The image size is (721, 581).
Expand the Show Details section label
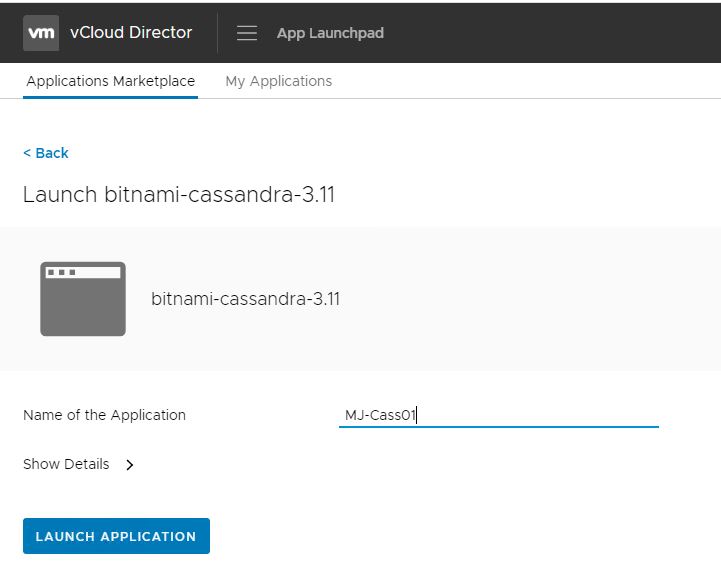(x=66, y=464)
